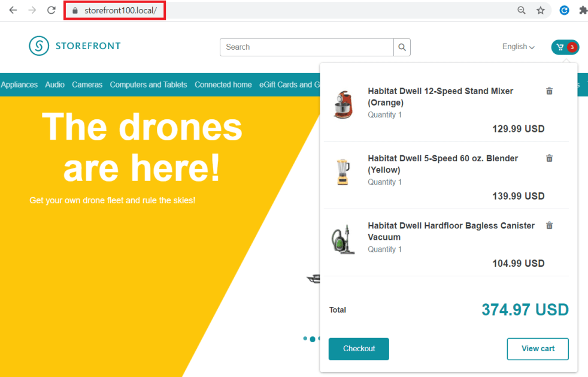The image size is (588, 377).
Task: Open the browser zoom magnifier control
Action: pos(522,10)
